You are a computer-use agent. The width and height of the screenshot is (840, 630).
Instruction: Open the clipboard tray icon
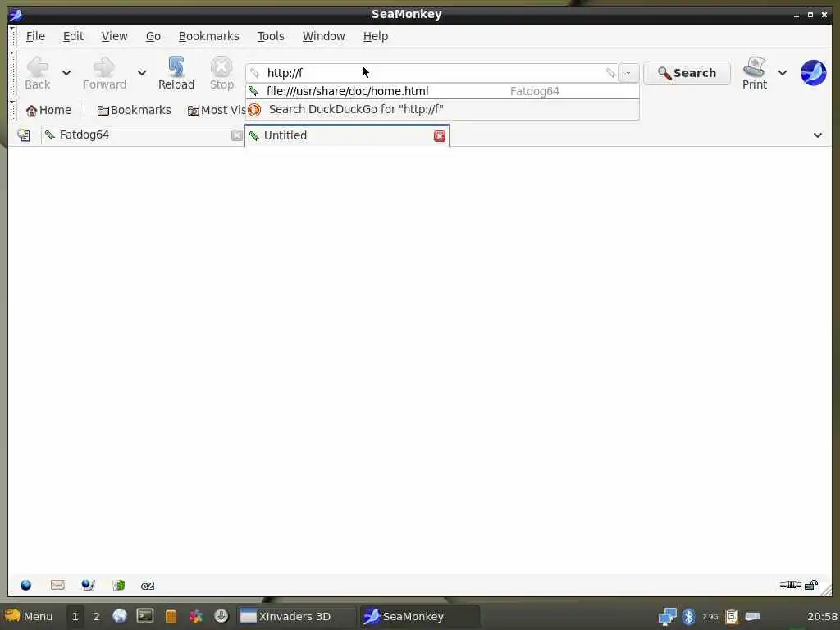(732, 617)
